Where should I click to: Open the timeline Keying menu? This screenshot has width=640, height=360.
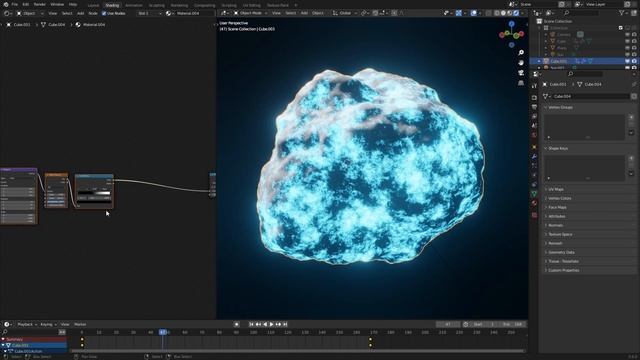(x=48, y=324)
